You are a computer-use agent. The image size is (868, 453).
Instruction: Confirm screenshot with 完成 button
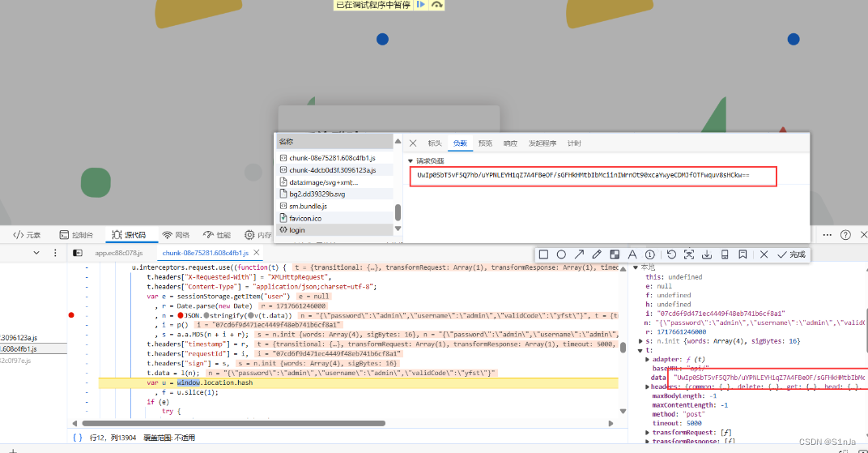791,254
